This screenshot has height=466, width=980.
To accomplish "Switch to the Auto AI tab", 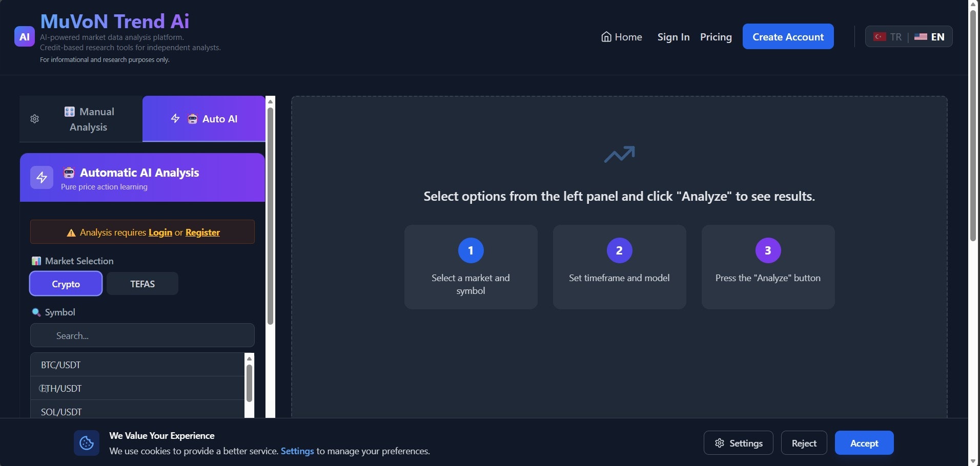I will coord(204,119).
